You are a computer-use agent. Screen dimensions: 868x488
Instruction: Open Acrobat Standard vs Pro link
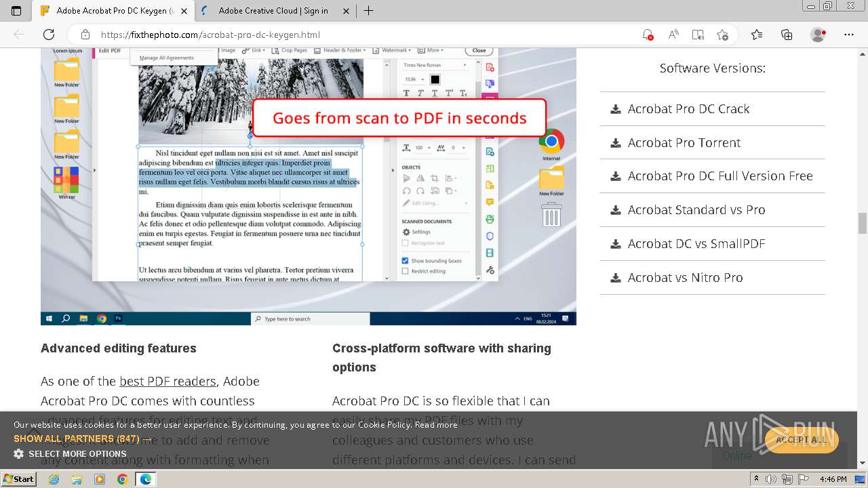coord(696,210)
